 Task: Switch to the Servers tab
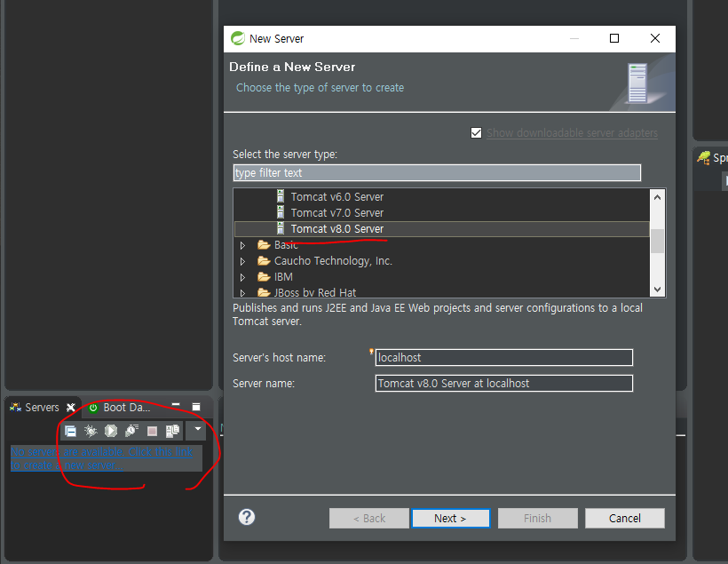pyautogui.click(x=42, y=408)
